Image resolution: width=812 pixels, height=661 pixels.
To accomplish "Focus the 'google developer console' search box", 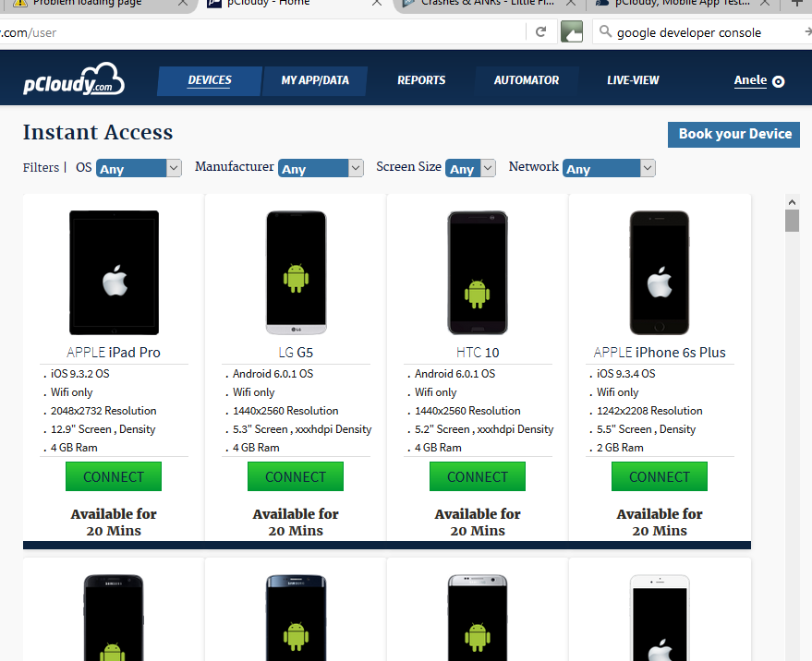I will pos(704,32).
